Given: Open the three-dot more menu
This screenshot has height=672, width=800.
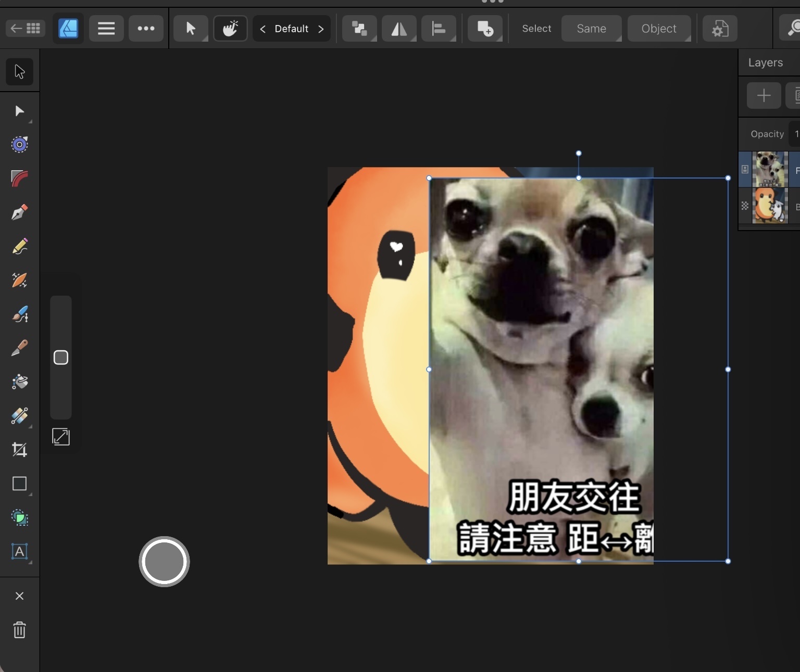Looking at the screenshot, I should [x=146, y=29].
